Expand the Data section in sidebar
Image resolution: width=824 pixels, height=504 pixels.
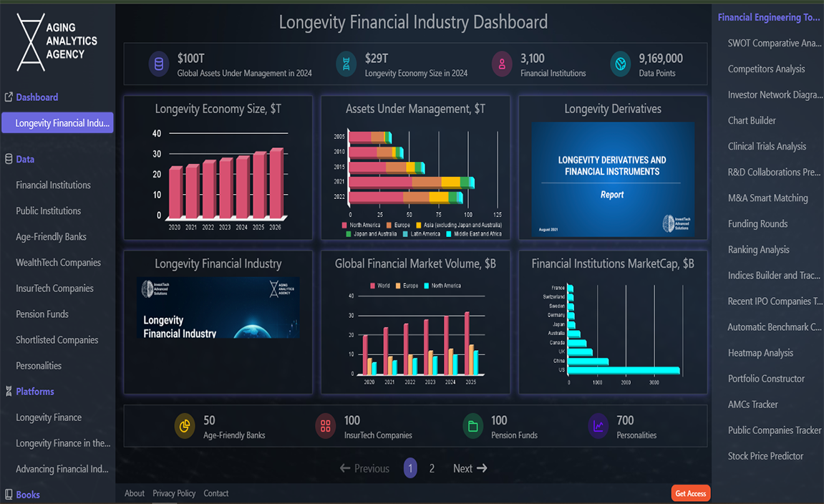pyautogui.click(x=25, y=160)
